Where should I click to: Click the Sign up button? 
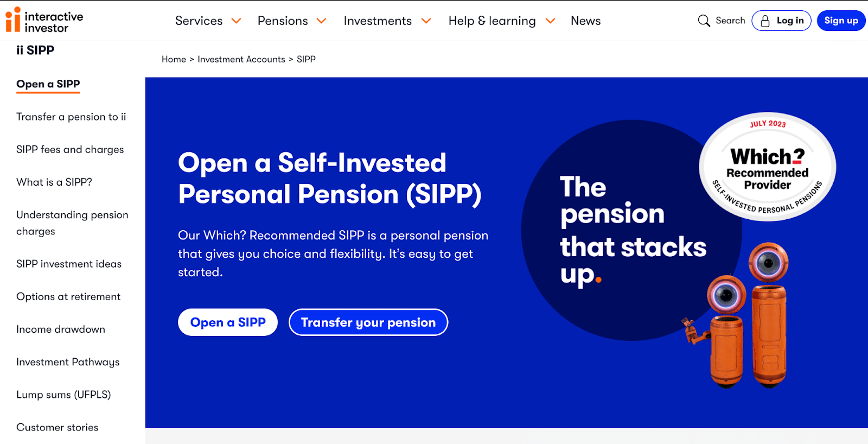[841, 21]
